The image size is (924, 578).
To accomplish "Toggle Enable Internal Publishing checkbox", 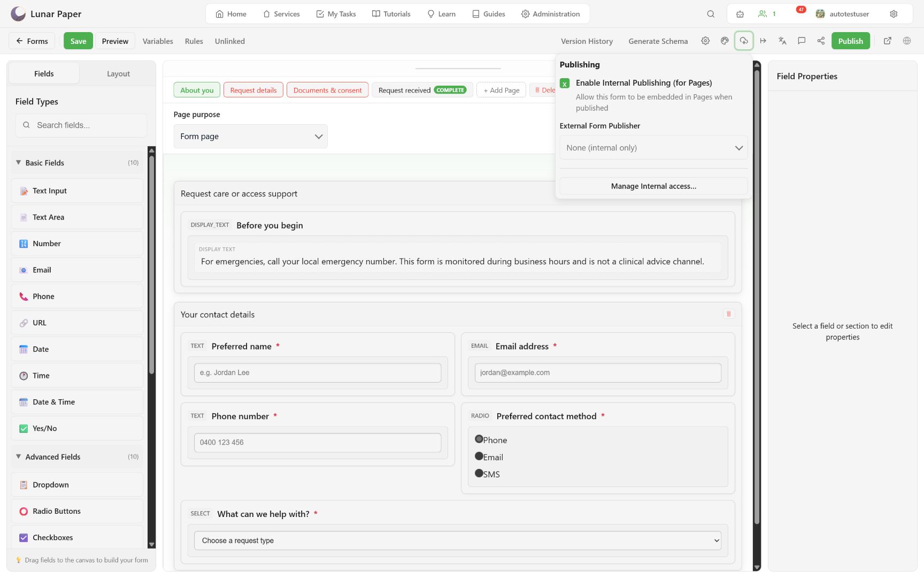I will pyautogui.click(x=565, y=83).
